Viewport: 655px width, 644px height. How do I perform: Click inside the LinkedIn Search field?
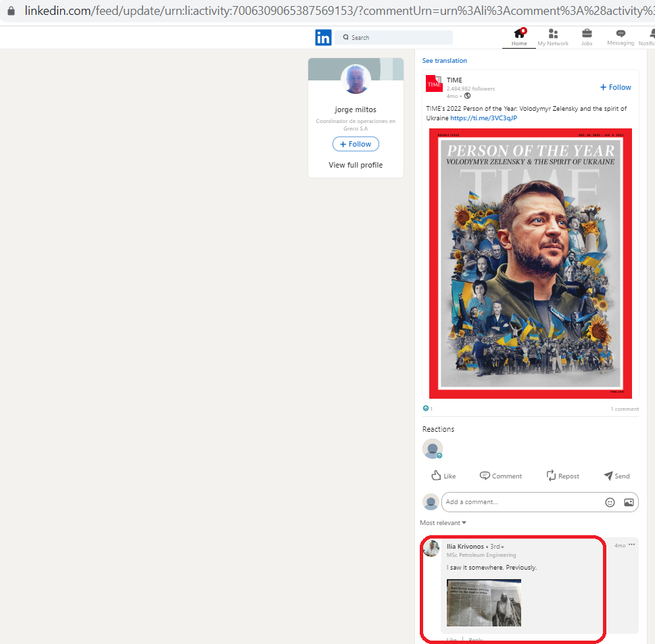point(394,38)
